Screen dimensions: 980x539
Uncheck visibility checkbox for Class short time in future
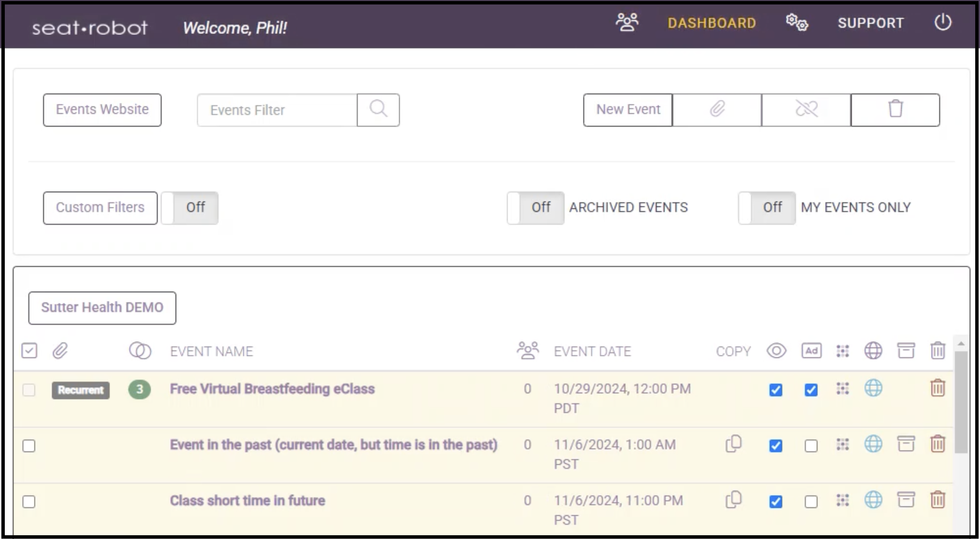[x=776, y=502]
